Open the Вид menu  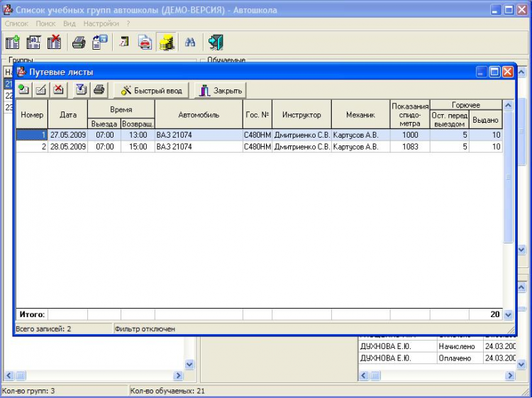coord(70,23)
